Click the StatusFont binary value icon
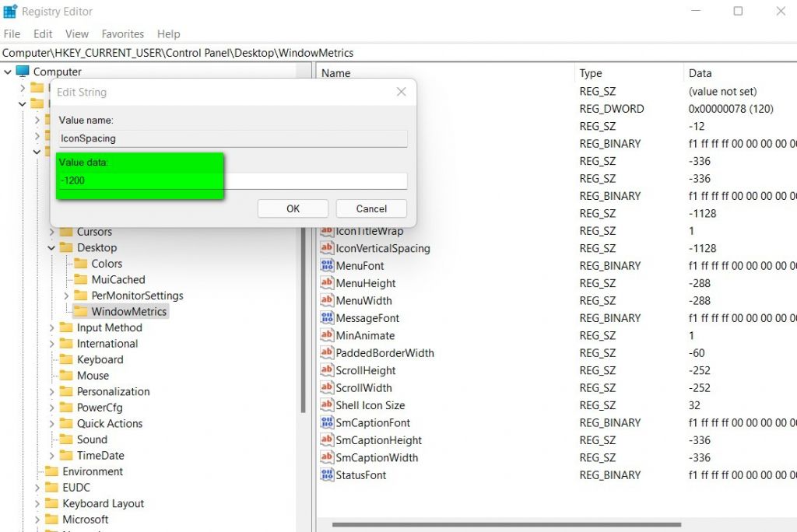 (x=327, y=475)
